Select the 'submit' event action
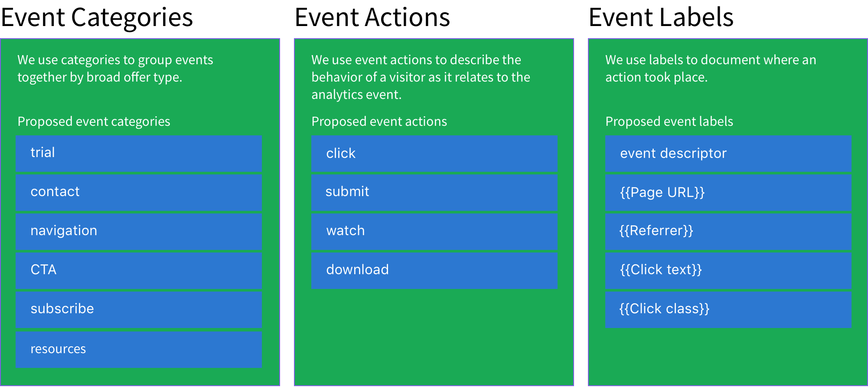This screenshot has width=868, height=387. tap(434, 192)
